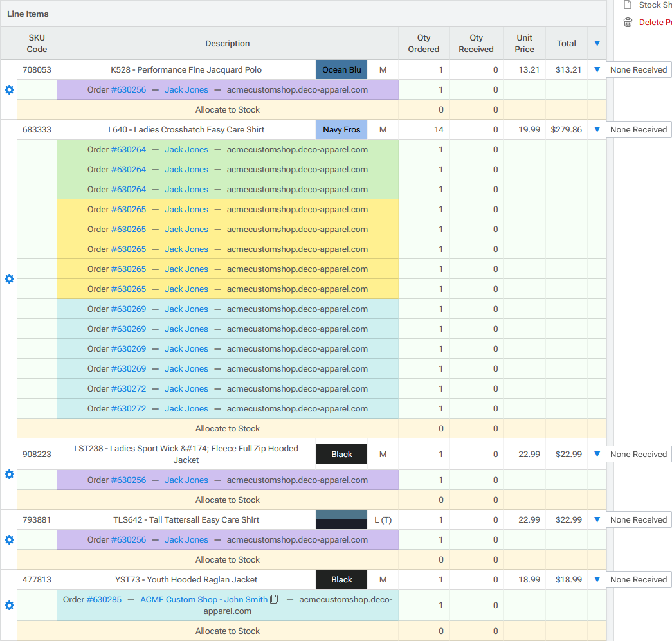Image resolution: width=672 pixels, height=641 pixels.
Task: Choose None Received for TLS642 Tattersall Shirt
Action: (x=639, y=519)
